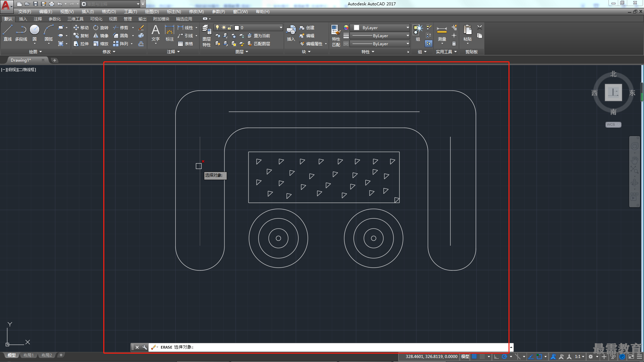Image resolution: width=644 pixels, height=362 pixels.
Task: Expand the Modify (修改) panel
Action: 109,52
